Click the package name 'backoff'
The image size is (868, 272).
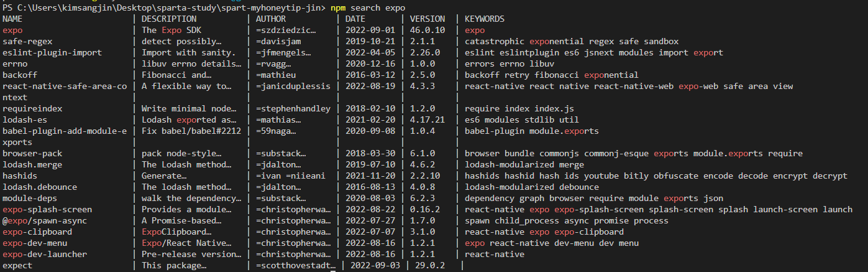coord(20,75)
